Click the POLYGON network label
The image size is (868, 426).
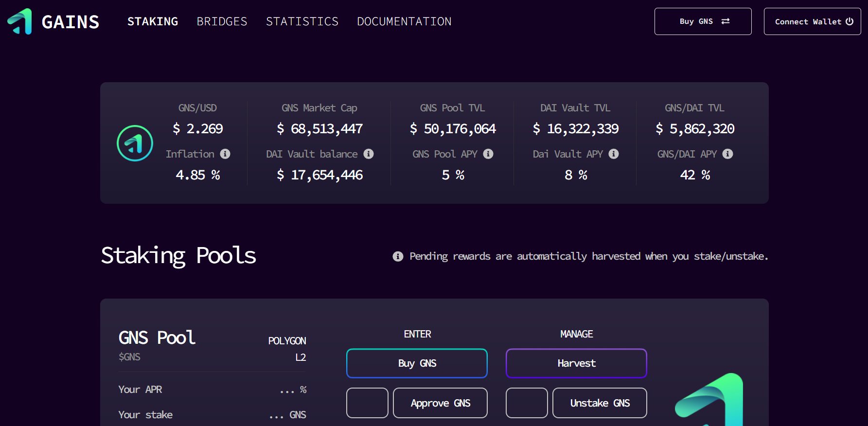coord(287,341)
